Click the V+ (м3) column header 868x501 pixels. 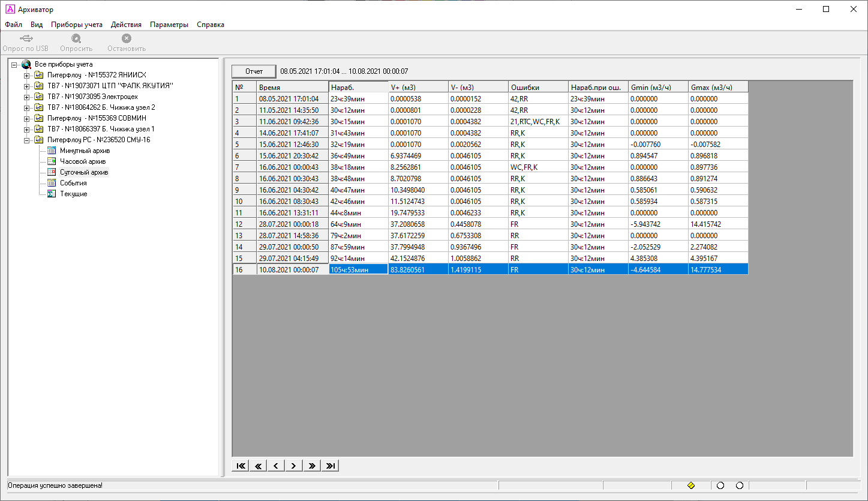pyautogui.click(x=419, y=87)
